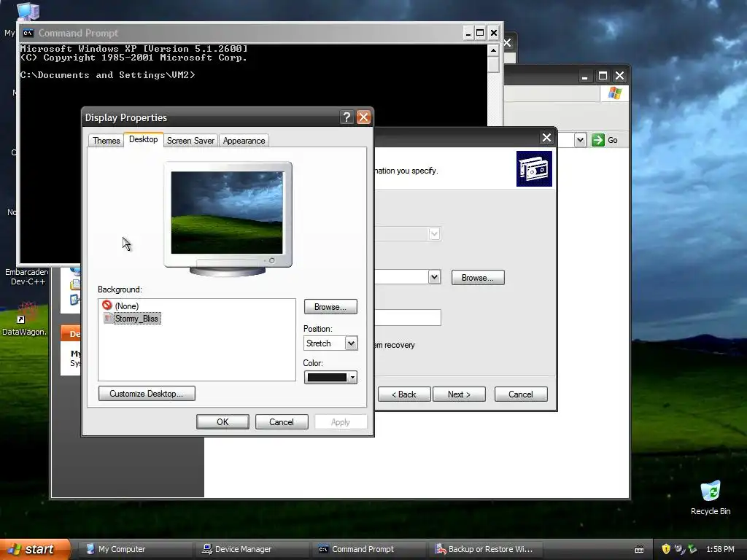The image size is (747, 560).
Task: Click the Display Properties help question mark
Action: (347, 117)
